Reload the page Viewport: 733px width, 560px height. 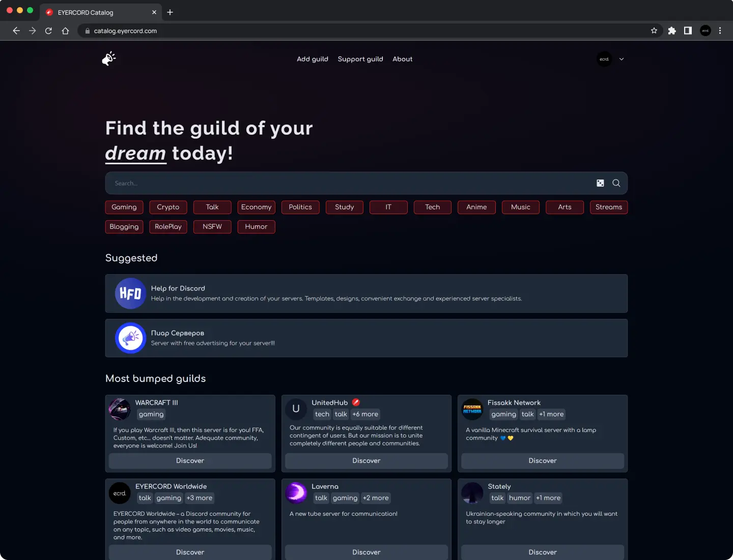48,31
